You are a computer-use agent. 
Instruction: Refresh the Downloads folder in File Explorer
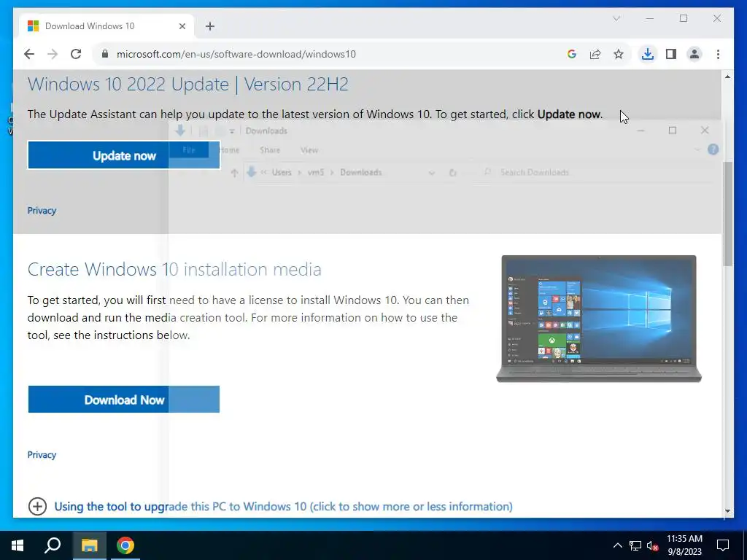click(x=453, y=172)
